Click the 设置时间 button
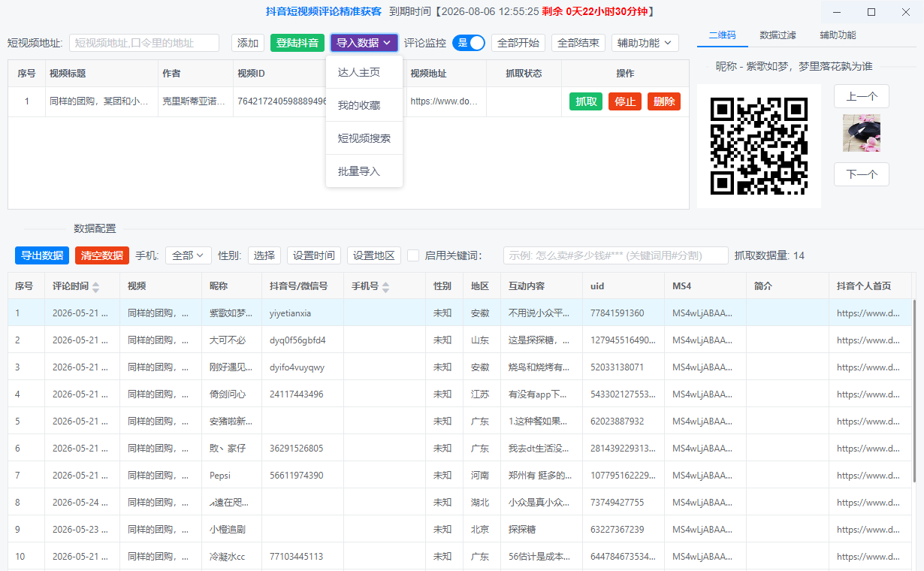 [x=314, y=255]
